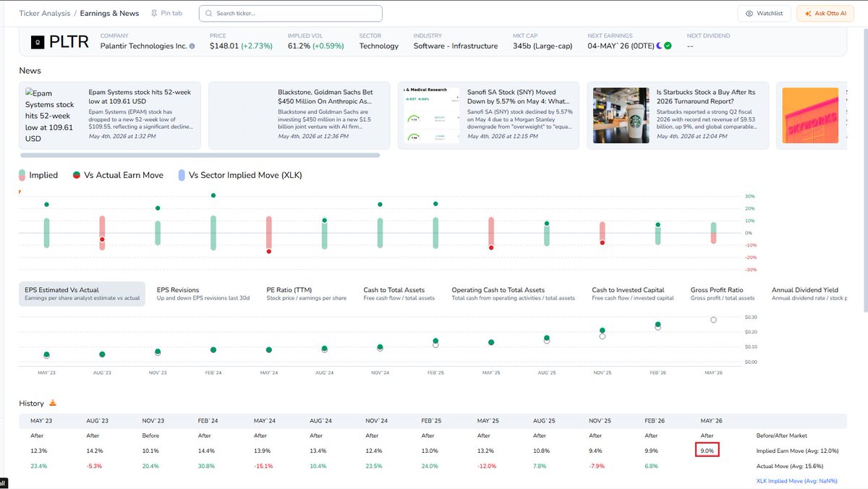Viewport: 868px width, 489px height.
Task: Click the -15.1% actual move cell
Action: coord(263,466)
